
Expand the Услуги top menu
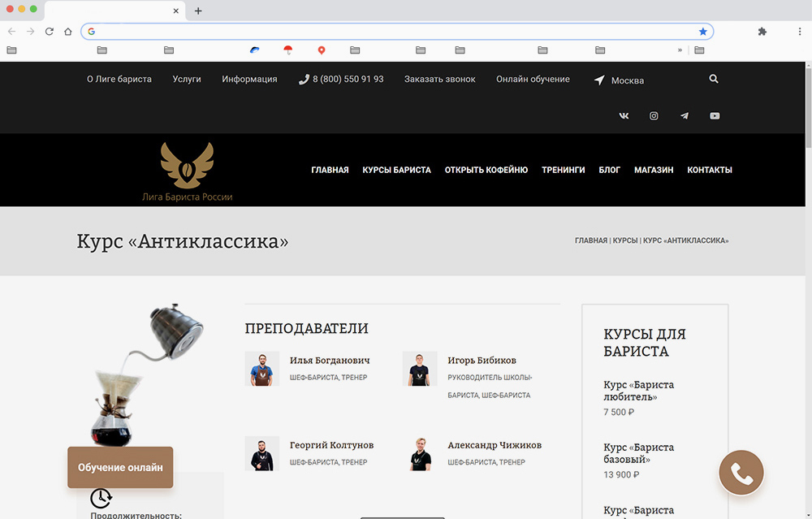click(x=187, y=80)
